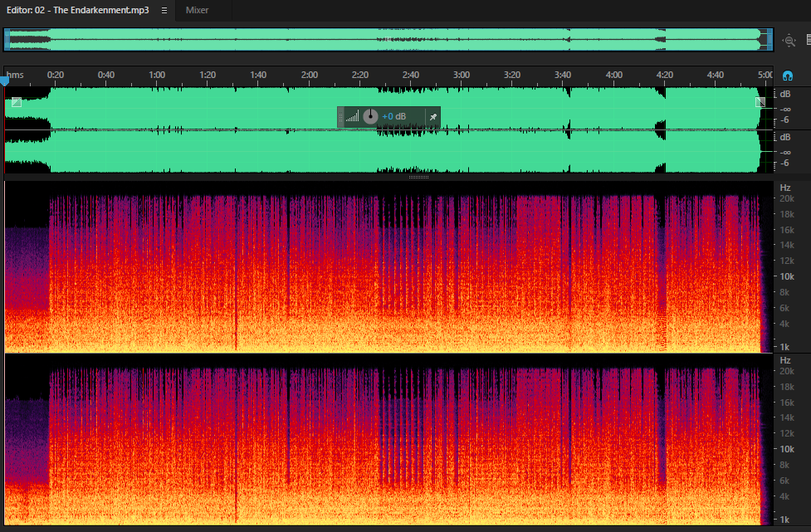The height and width of the screenshot is (532, 811).
Task: Click the +0 dB gain value
Action: [393, 117]
